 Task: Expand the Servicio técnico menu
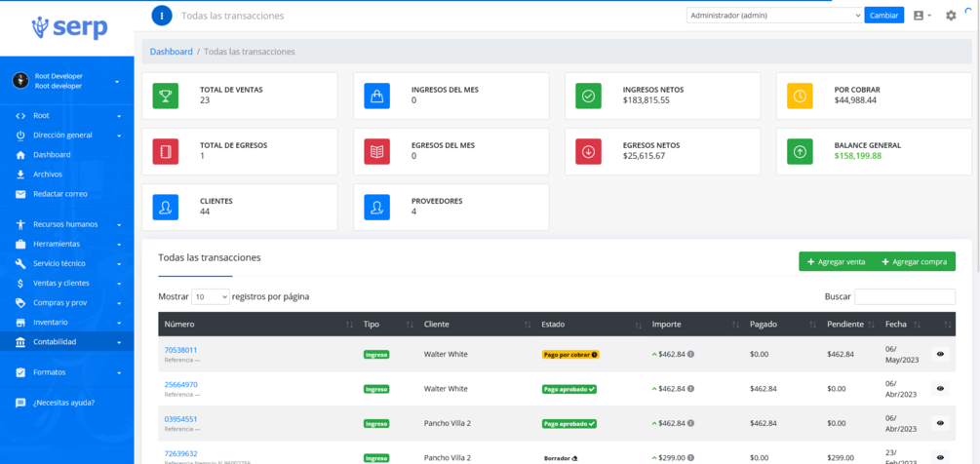coord(119,263)
